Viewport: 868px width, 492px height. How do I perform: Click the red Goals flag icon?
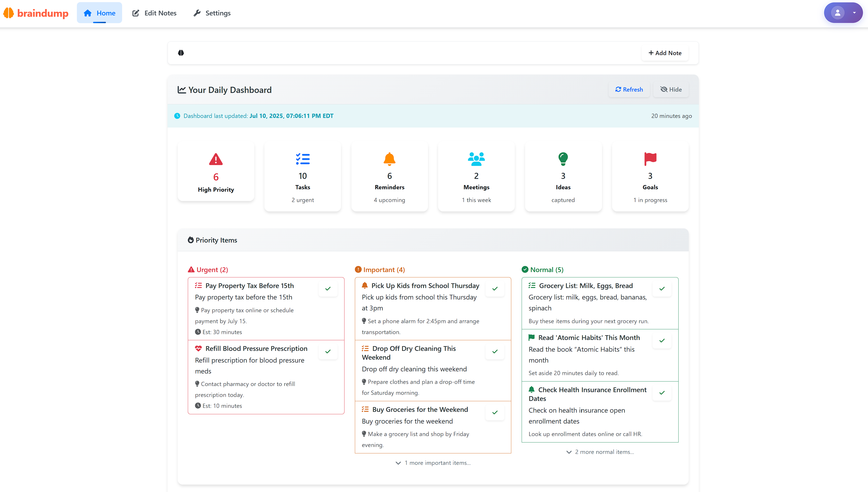point(650,159)
